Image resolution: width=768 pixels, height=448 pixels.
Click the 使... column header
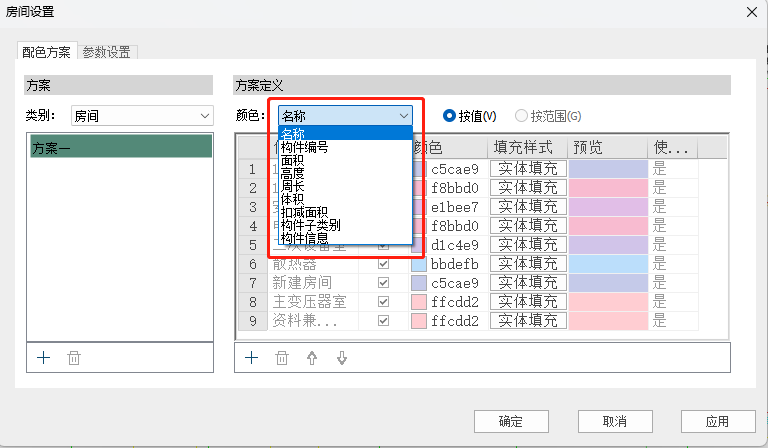click(672, 147)
